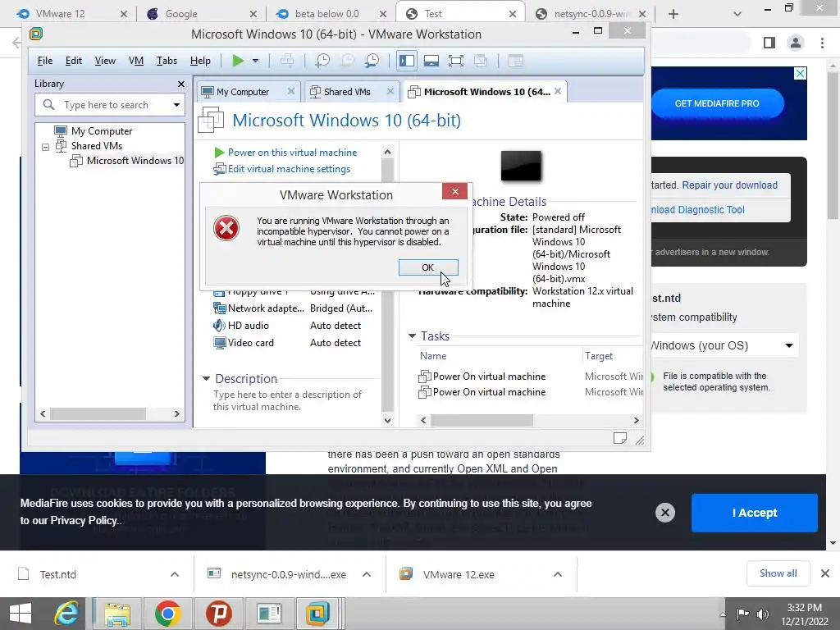The height and width of the screenshot is (630, 840).
Task: Open options chevron for VMware 12.exe download
Action: 558,574
